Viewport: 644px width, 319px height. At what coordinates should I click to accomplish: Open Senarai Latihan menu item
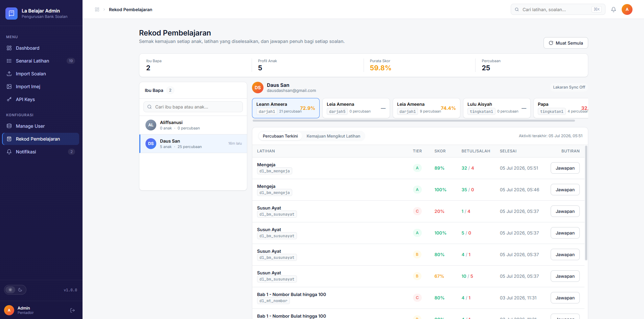click(x=41, y=61)
